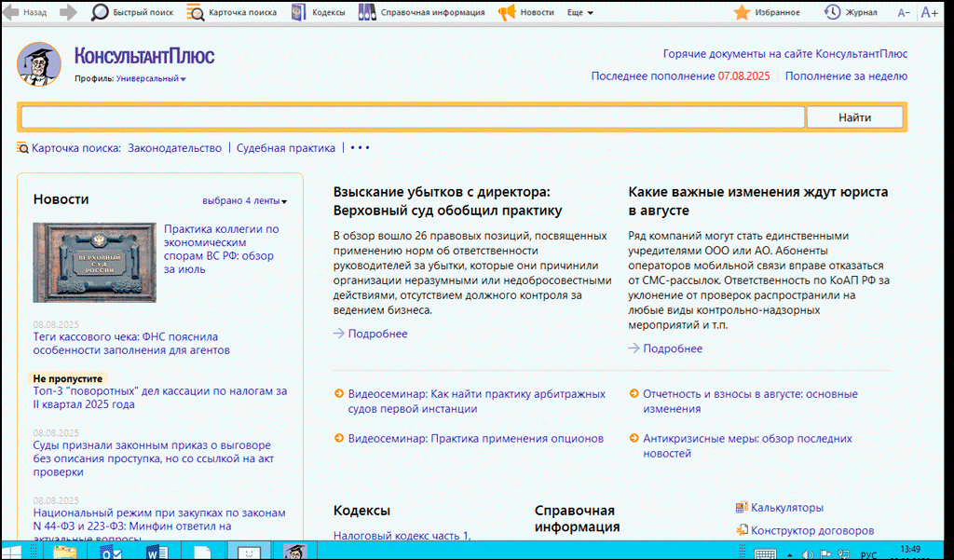Switch to КонсультантПлюс taskbar icon
The height and width of the screenshot is (560, 954).
point(295,553)
